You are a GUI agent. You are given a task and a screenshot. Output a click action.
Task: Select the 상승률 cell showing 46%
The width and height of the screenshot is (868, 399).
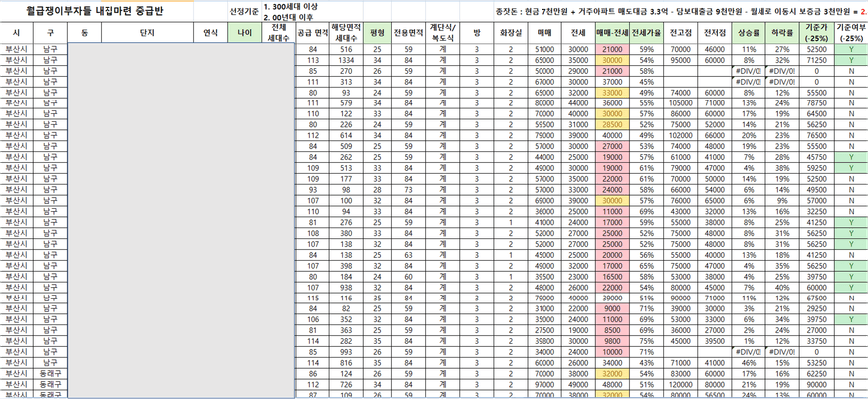click(x=749, y=362)
